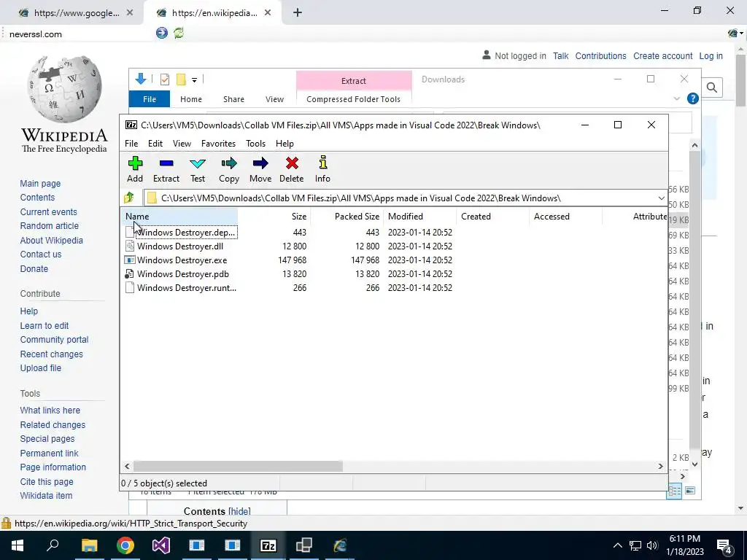
Task: Open File Explorer from the taskbar
Action: [x=89, y=545]
